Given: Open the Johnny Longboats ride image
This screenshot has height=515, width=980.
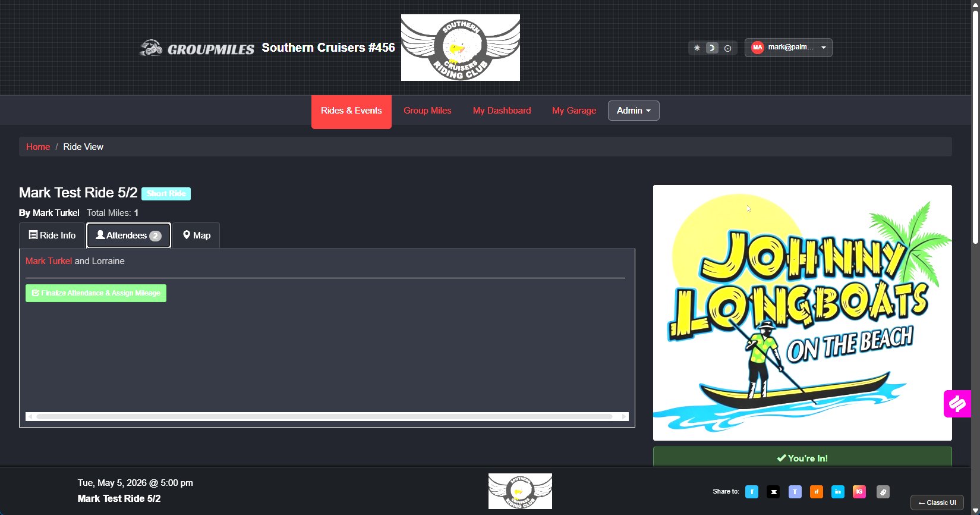Looking at the screenshot, I should coord(802,313).
